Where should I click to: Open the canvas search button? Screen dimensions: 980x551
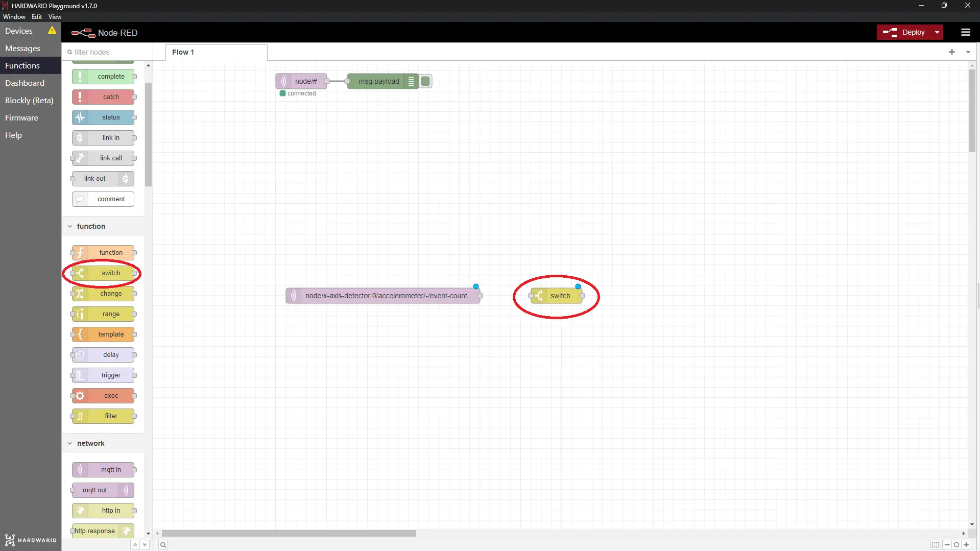click(163, 545)
